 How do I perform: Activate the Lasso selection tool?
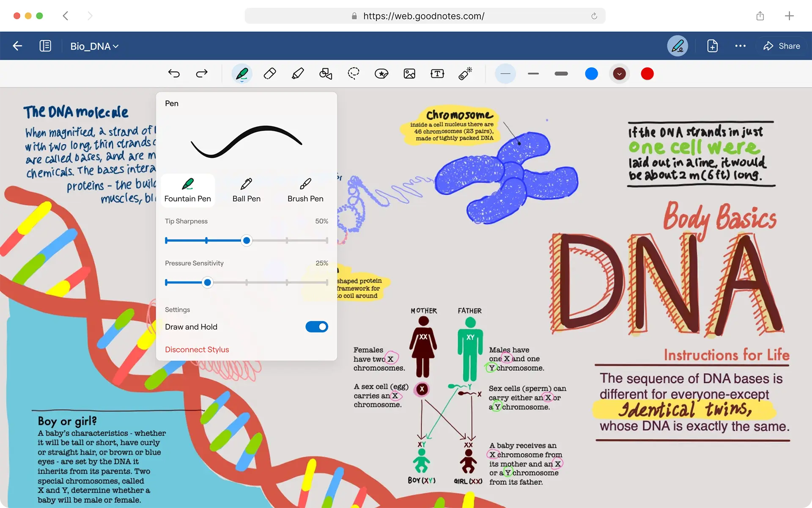353,74
